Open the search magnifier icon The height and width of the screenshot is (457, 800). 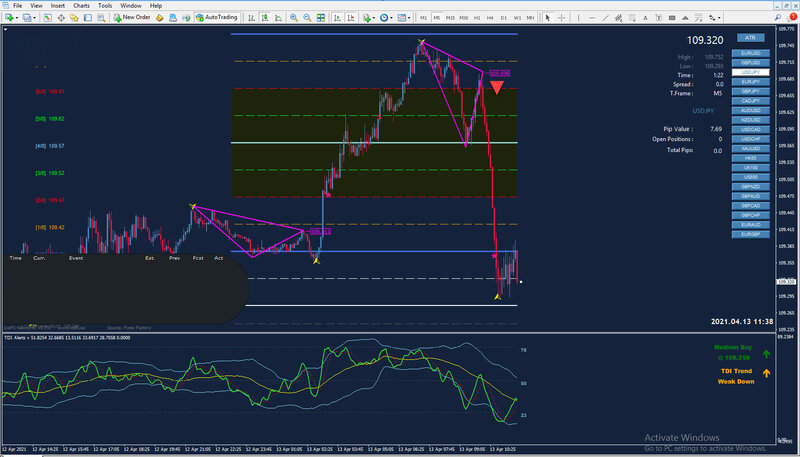pyautogui.click(x=778, y=18)
